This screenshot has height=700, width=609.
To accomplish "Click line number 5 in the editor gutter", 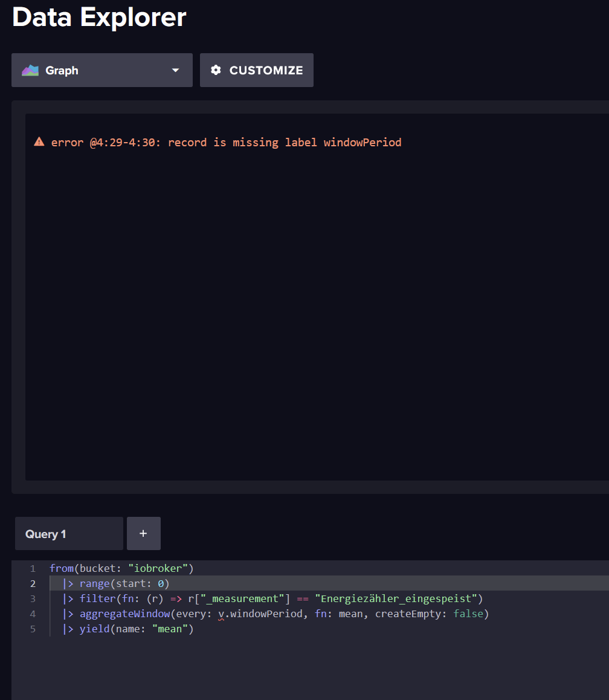I will tap(33, 629).
